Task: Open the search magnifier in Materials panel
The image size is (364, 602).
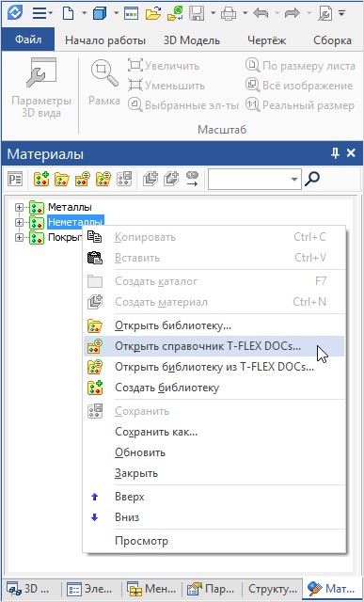Action: click(311, 179)
